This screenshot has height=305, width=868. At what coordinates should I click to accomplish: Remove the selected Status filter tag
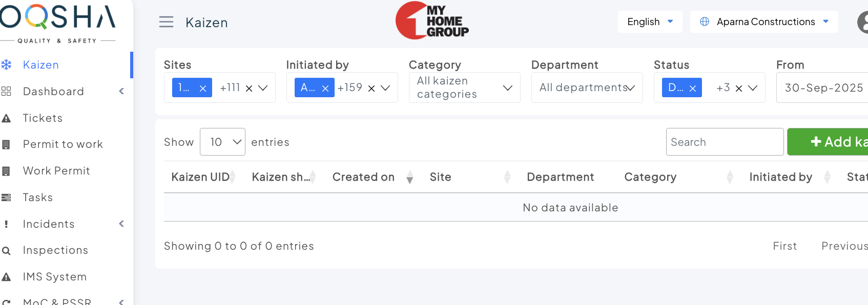click(x=693, y=88)
